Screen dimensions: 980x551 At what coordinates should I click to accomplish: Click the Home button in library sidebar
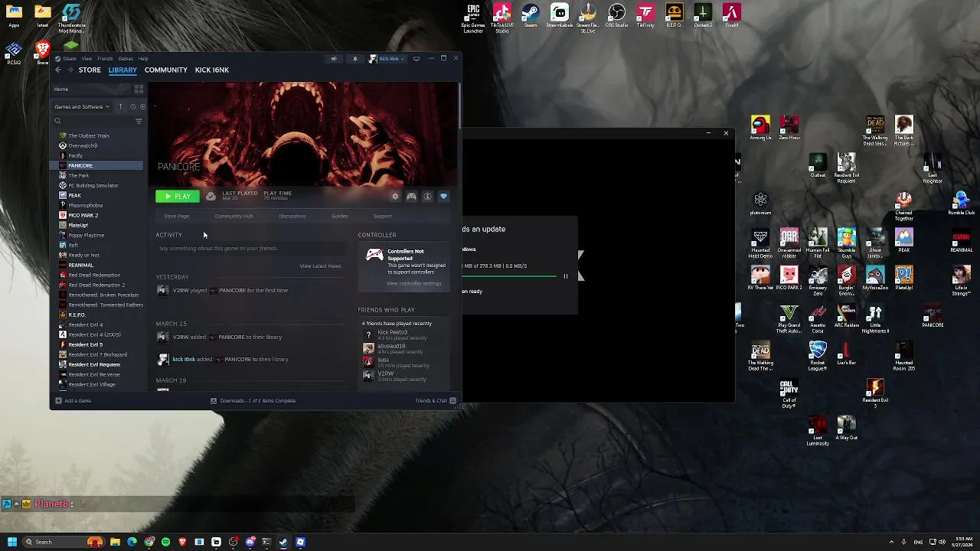(x=90, y=89)
